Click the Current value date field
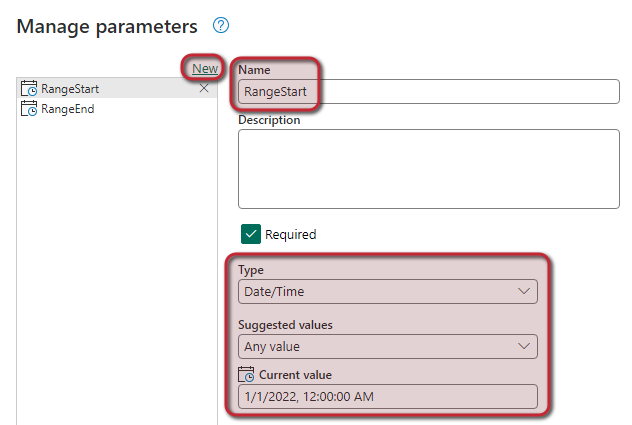Image resolution: width=632 pixels, height=425 pixels. [x=388, y=398]
